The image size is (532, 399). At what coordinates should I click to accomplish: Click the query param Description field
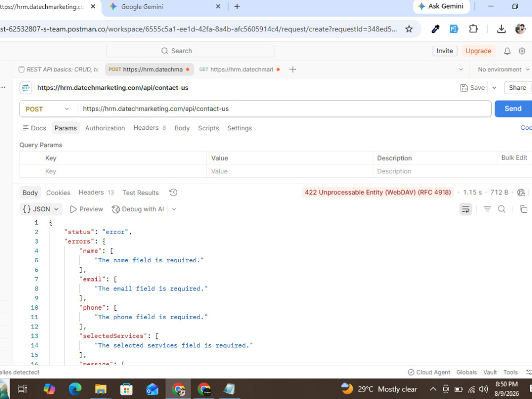(x=435, y=171)
